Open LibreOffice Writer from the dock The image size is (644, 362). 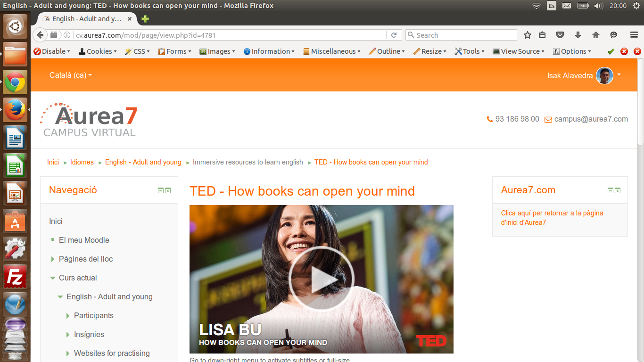point(16,138)
